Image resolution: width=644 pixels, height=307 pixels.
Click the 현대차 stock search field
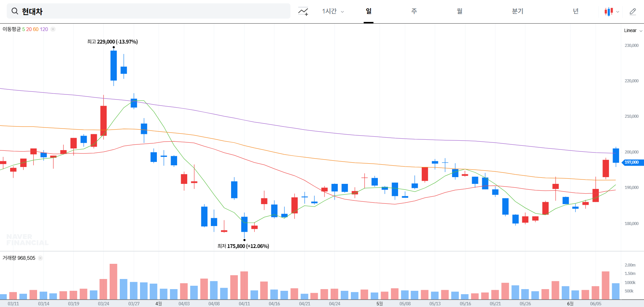click(x=148, y=11)
